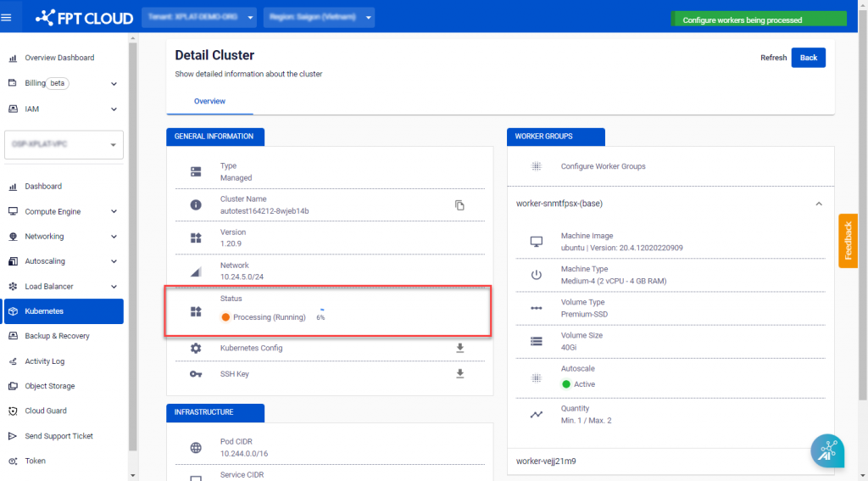
Task: Click the Configure Worker Groups icon
Action: (x=536, y=166)
